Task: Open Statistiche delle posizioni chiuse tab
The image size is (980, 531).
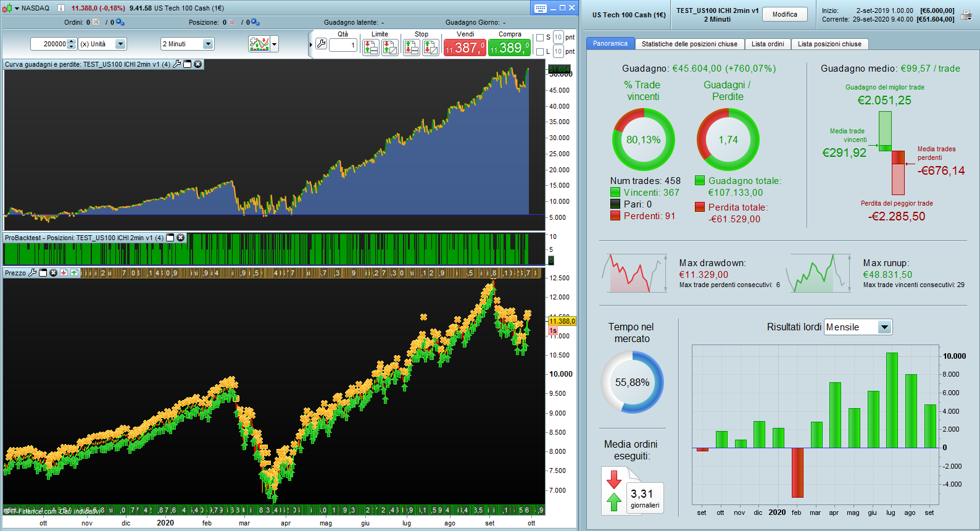Action: click(x=689, y=44)
